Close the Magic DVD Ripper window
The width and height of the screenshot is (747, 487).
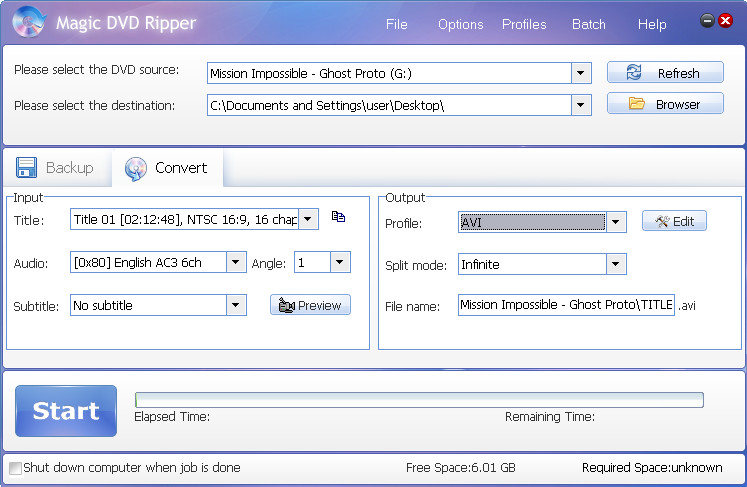pos(726,20)
